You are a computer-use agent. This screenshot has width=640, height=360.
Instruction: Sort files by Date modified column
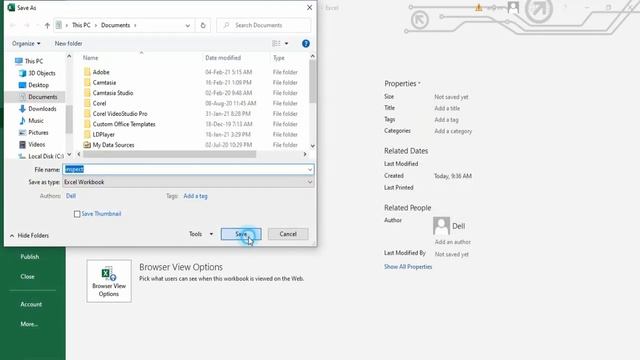pos(223,58)
